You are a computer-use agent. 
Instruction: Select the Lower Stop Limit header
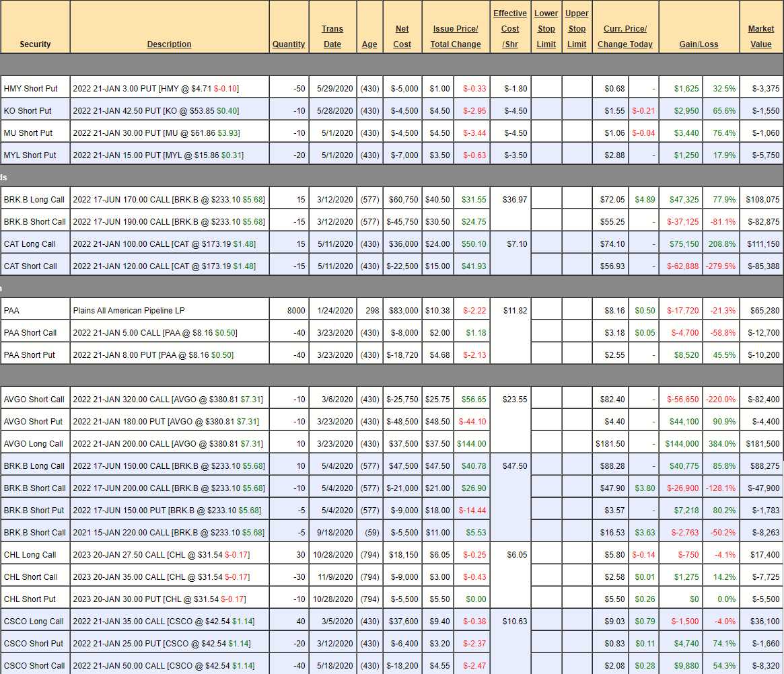pyautogui.click(x=546, y=29)
